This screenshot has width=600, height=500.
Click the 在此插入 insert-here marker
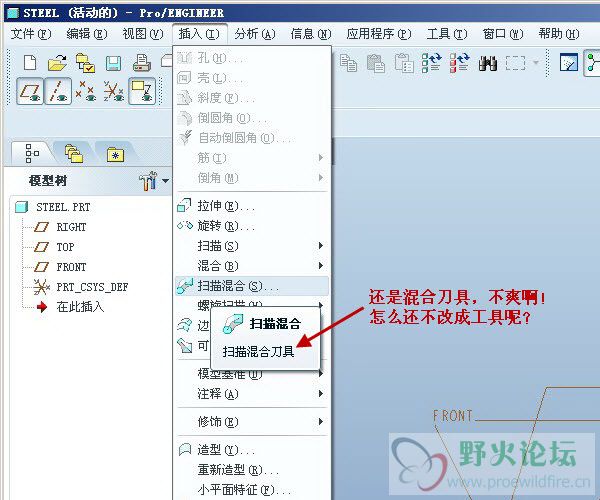tap(70, 306)
